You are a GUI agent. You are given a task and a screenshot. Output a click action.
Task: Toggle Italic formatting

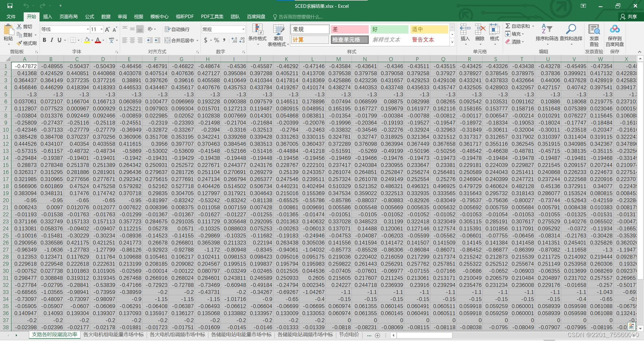coord(52,40)
